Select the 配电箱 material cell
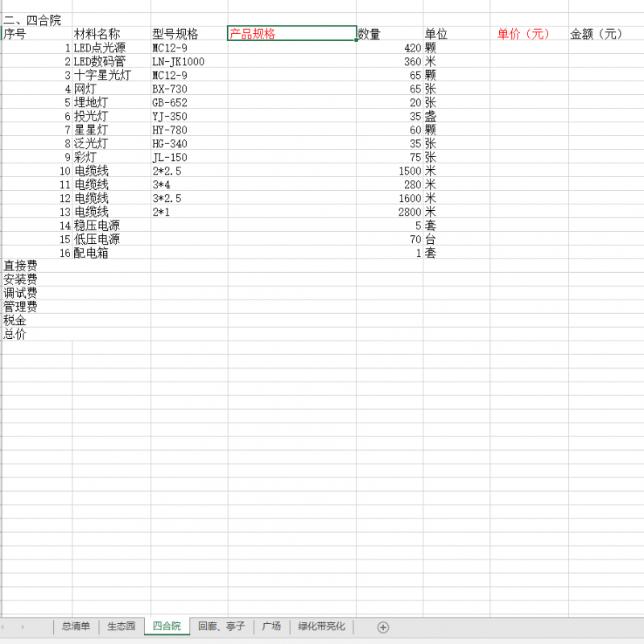 (x=92, y=253)
